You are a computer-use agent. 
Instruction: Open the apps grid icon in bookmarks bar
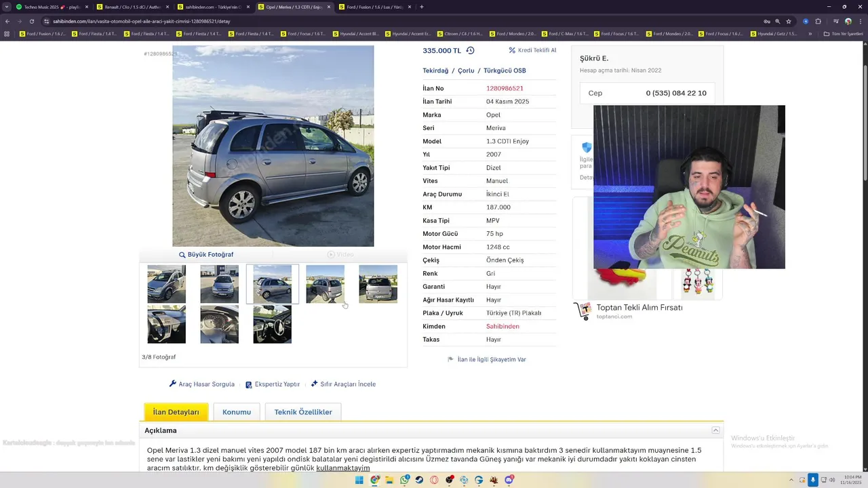[7, 33]
